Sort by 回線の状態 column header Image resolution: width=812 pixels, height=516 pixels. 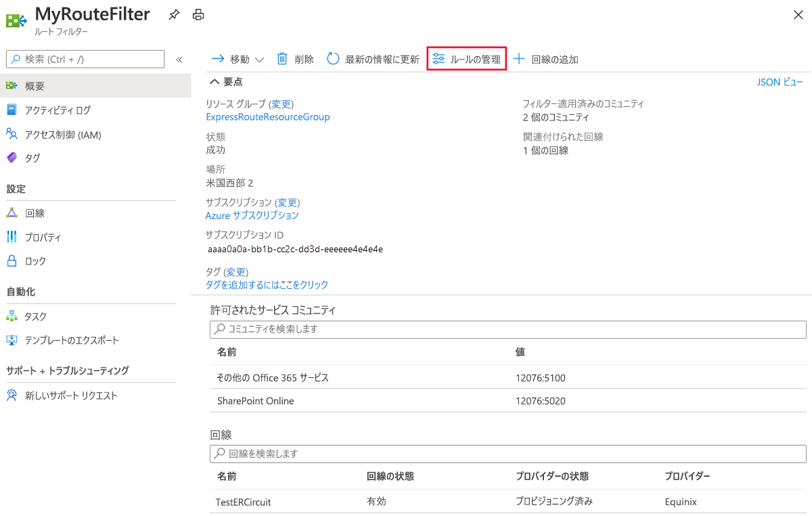coord(390,476)
